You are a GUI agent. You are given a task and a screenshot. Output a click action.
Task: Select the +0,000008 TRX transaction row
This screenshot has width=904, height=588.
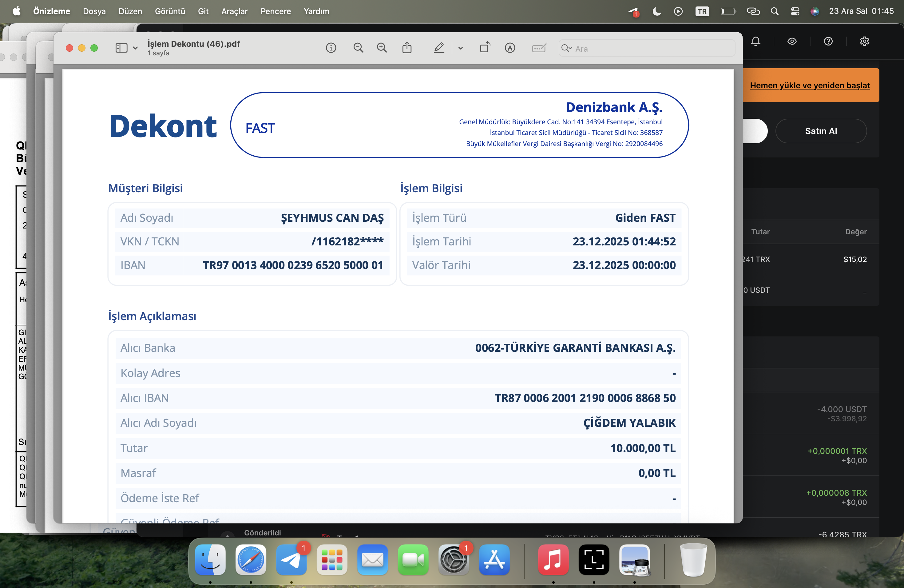click(x=811, y=497)
